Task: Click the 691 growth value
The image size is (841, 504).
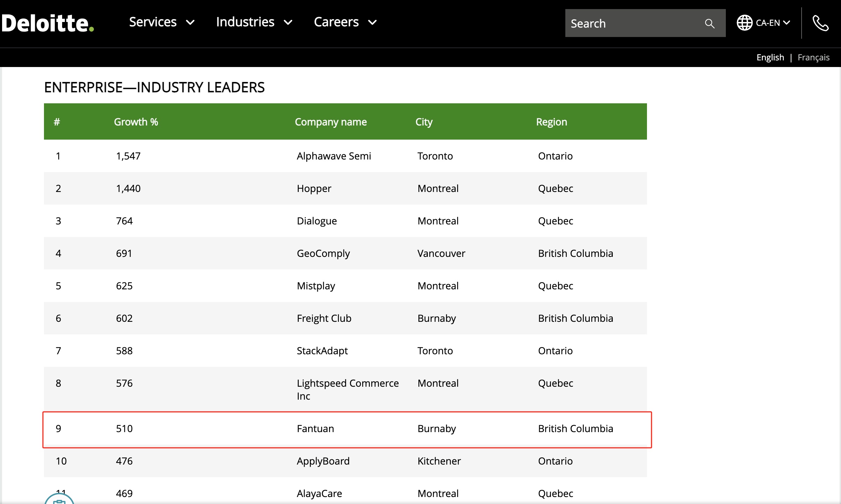Action: tap(124, 253)
